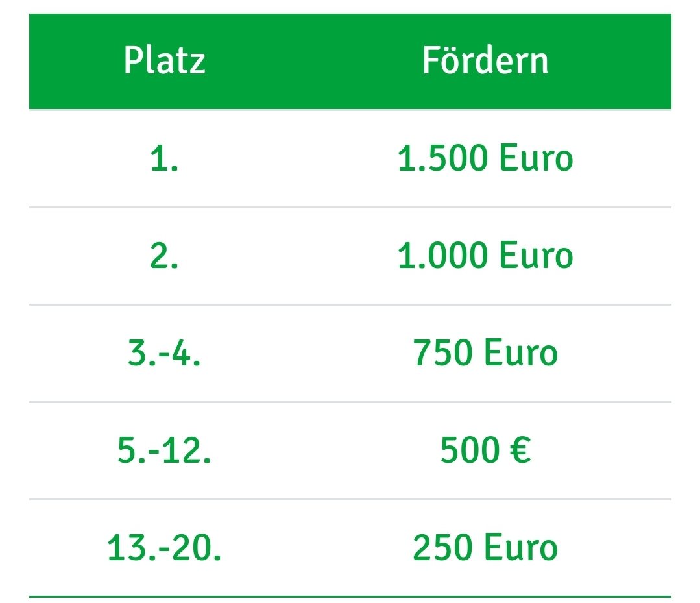Select the "250" amount number
The image size is (700, 603).
(442, 548)
